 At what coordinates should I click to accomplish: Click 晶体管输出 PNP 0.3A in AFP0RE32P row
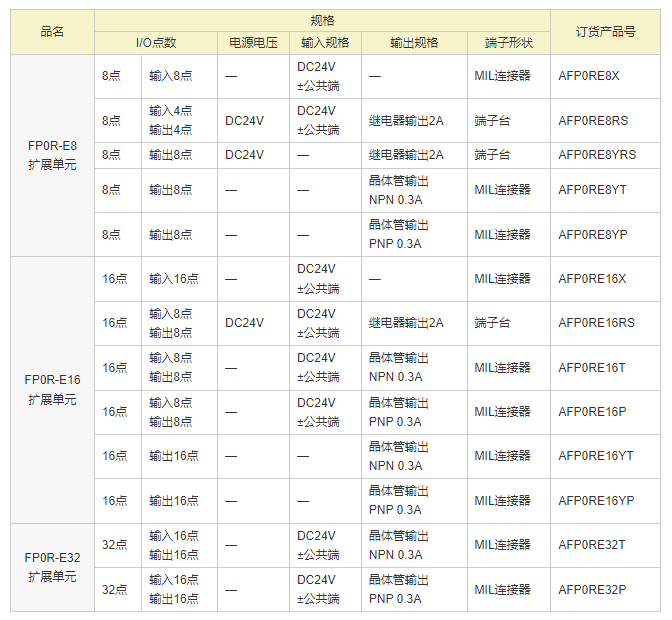click(x=399, y=590)
